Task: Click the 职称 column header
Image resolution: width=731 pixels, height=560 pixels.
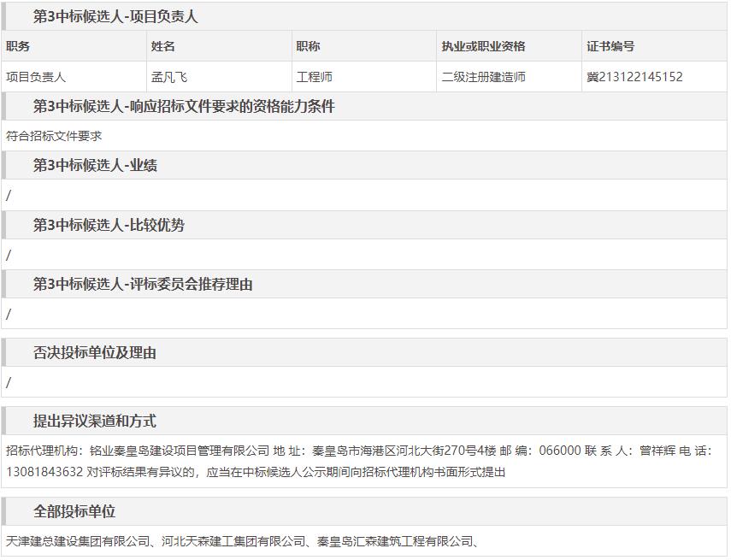Action: click(x=308, y=46)
